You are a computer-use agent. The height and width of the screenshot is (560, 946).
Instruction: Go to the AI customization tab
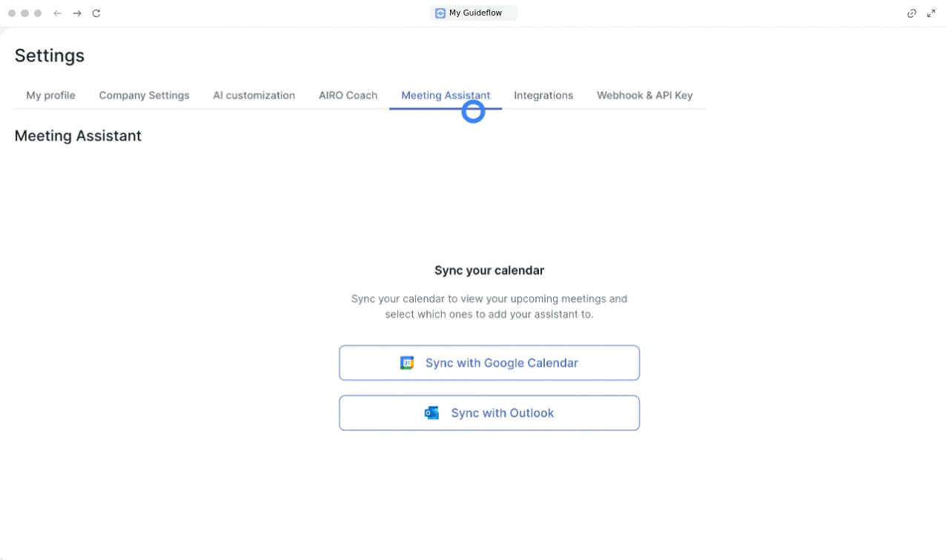tap(254, 96)
